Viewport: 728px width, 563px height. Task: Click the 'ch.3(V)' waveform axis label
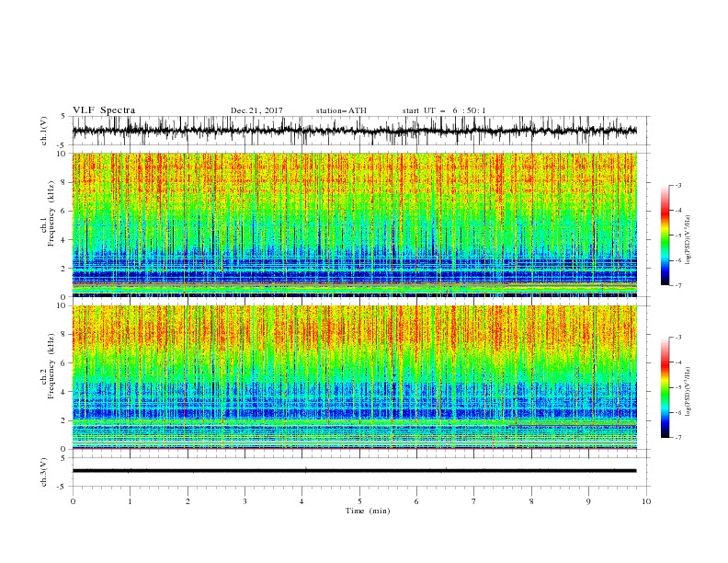[x=44, y=472]
